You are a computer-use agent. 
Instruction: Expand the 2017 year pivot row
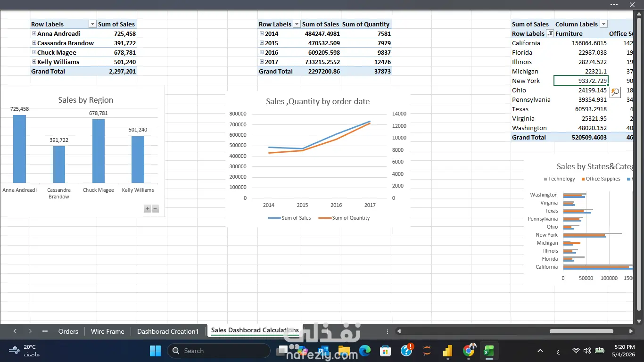(x=262, y=62)
